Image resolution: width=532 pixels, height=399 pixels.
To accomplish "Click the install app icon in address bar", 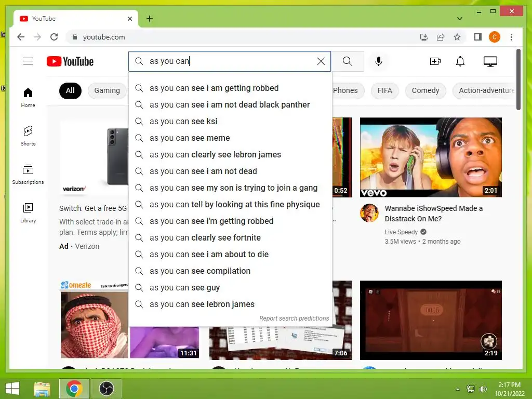I will click(424, 37).
